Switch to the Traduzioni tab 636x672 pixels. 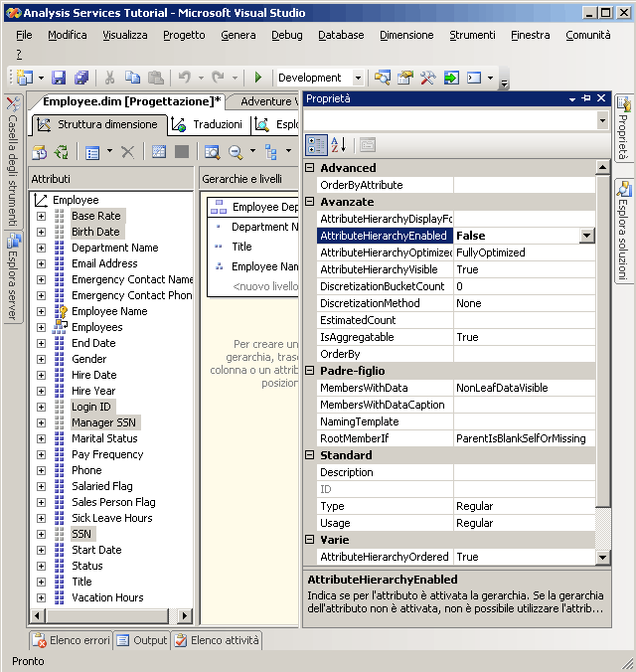[x=207, y=124]
